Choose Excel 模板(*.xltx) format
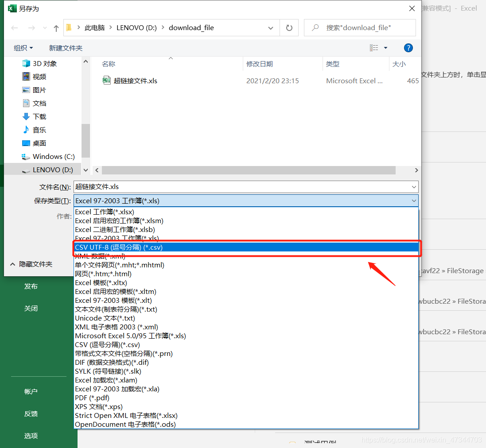 coord(246,283)
